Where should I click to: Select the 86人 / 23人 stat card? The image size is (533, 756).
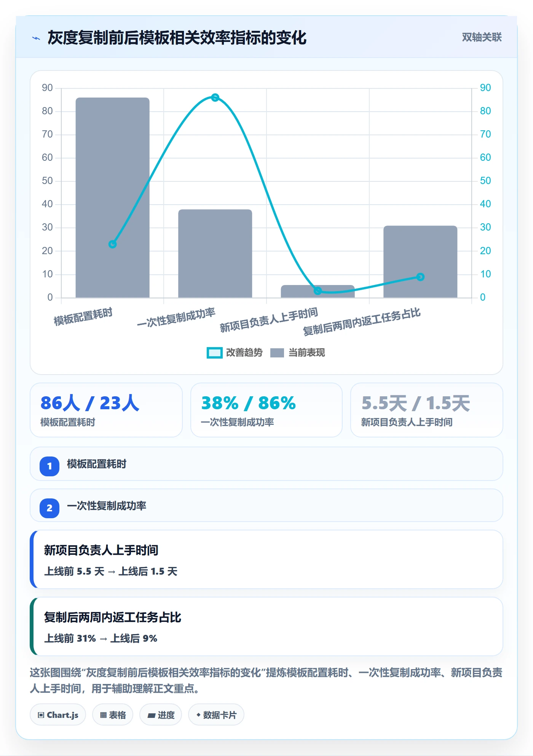click(x=106, y=410)
